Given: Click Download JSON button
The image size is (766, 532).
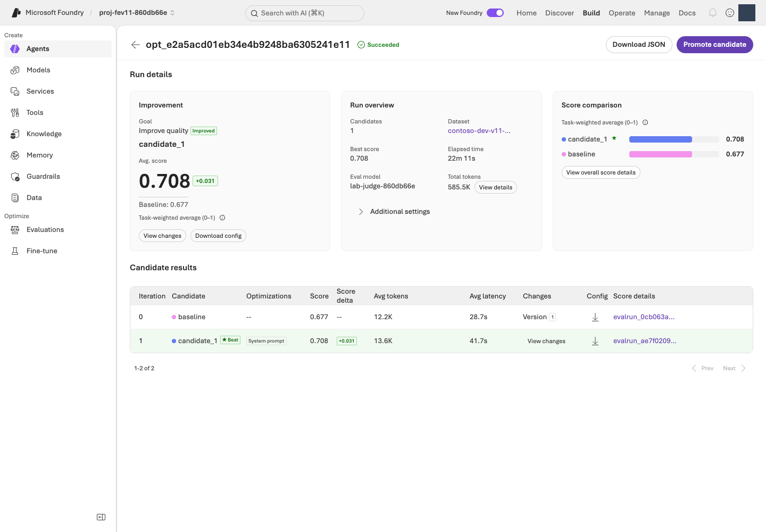Looking at the screenshot, I should [639, 45].
